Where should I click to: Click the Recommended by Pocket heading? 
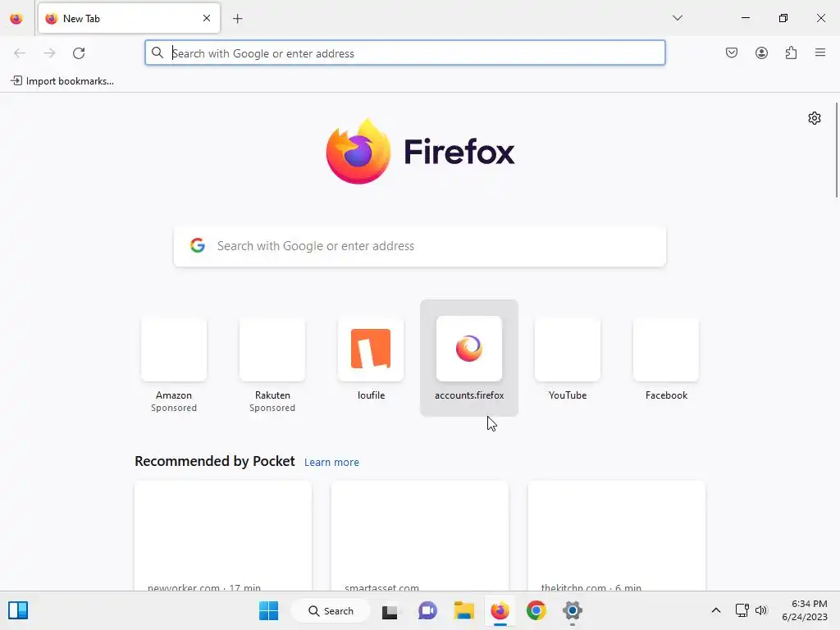[x=215, y=461]
